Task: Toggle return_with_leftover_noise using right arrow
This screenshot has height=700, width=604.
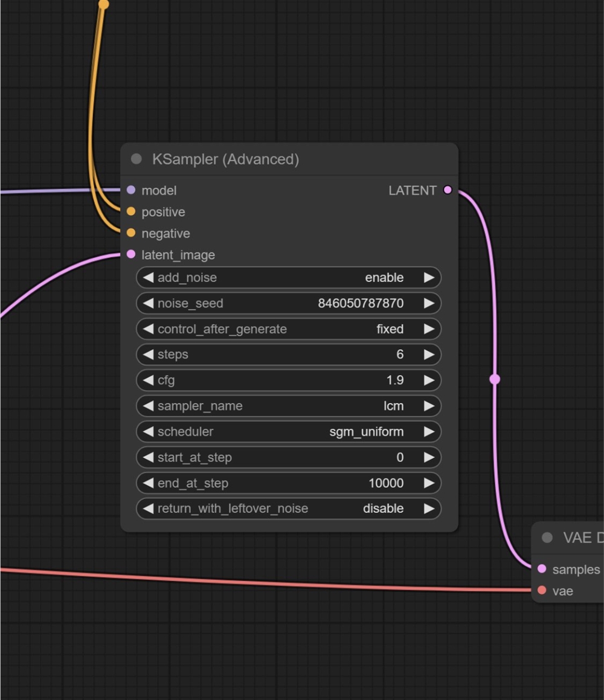Action: [429, 509]
